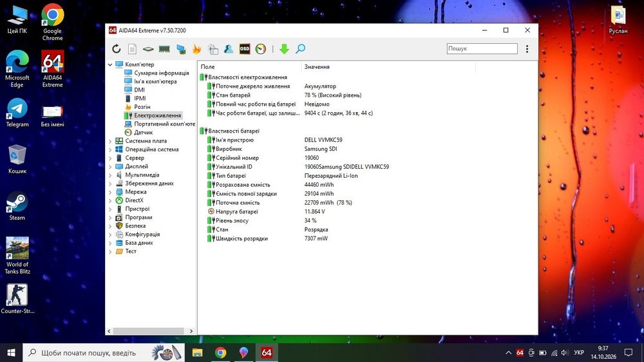
Task: Open the Report page icon in toolbar
Action: click(x=132, y=49)
